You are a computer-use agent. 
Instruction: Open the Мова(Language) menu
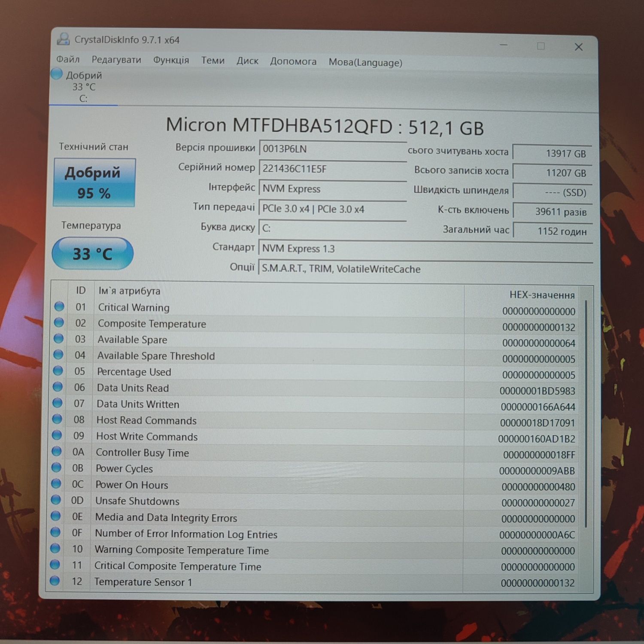coord(365,62)
